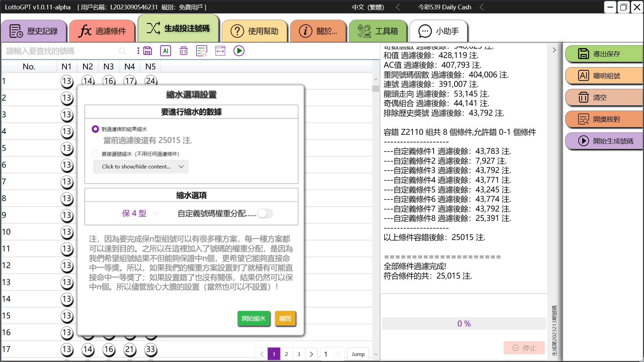Click the trash icon in the list toolbar
Viewport: 644px width, 362px height.
coord(183,51)
